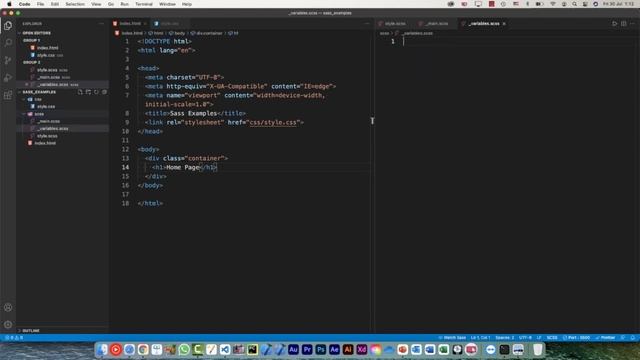Click UTF-8 encoding in status bar
Viewport: 640px width, 360px height.
525,338
